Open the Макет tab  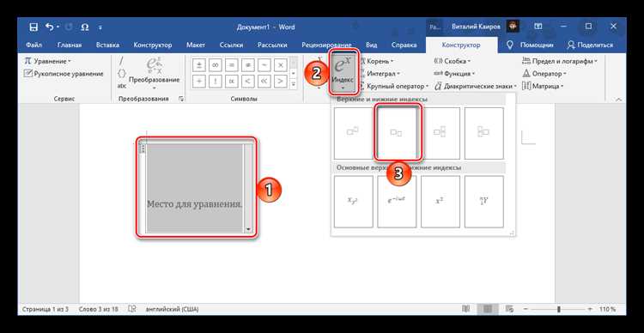196,45
